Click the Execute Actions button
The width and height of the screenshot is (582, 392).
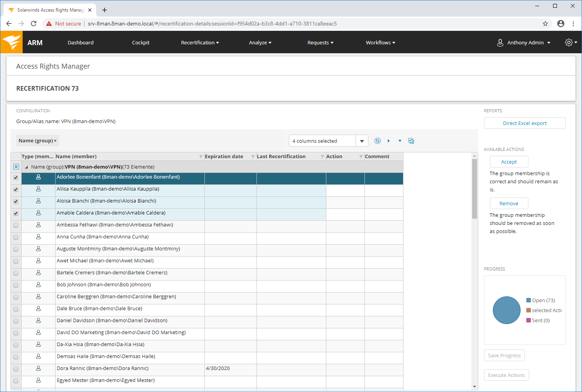coord(506,375)
